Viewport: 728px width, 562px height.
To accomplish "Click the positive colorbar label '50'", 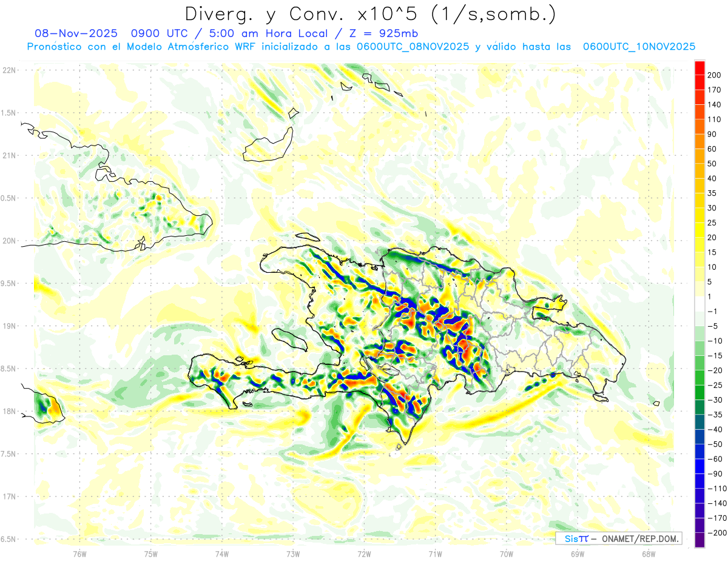I will pyautogui.click(x=713, y=164).
